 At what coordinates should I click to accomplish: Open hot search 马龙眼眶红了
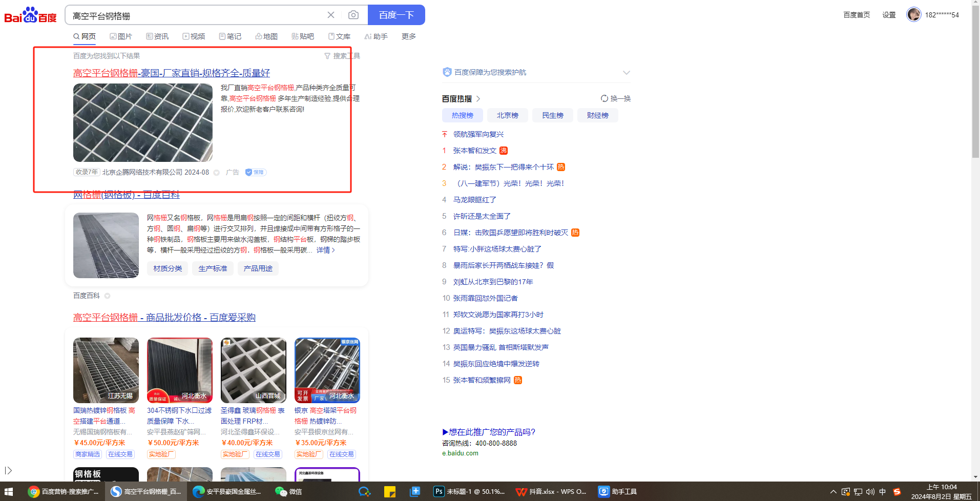pos(475,200)
